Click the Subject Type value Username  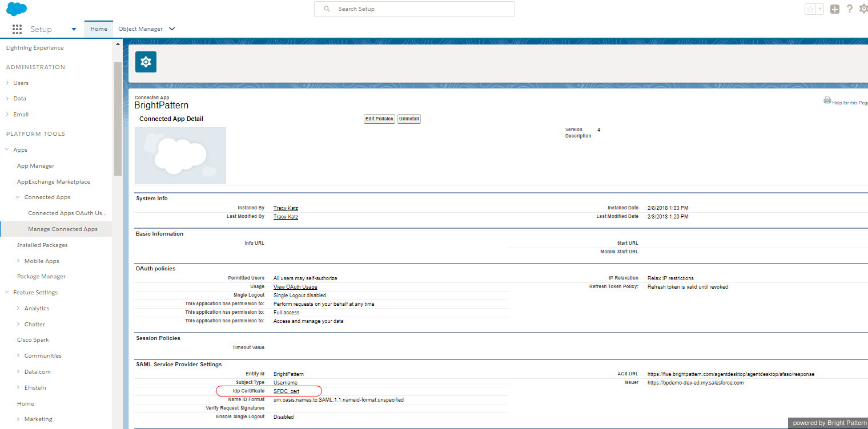[286, 383]
